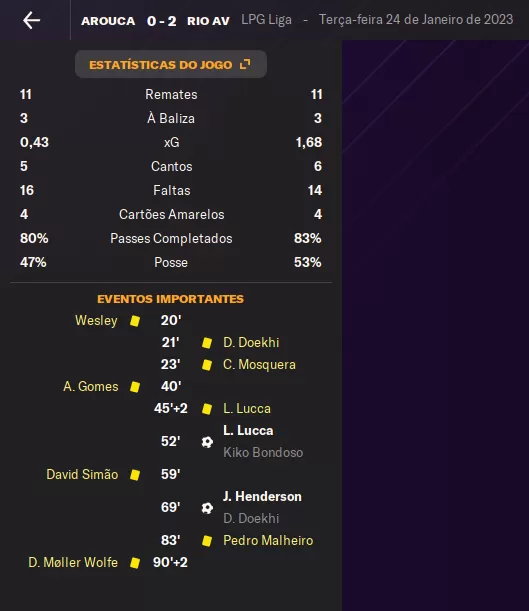Screen dimensions: 529x611
Task: Open the AROUCA team name in header
Action: click(108, 21)
